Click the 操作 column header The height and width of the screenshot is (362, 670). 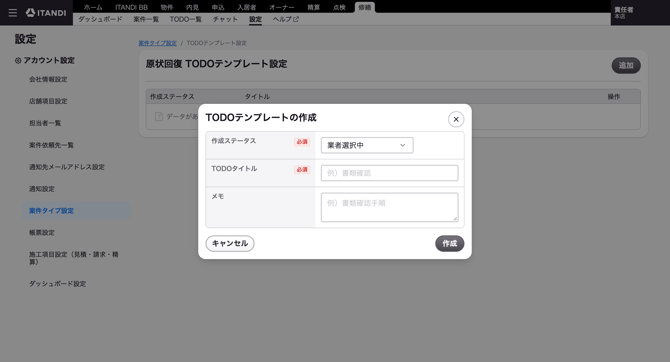(614, 97)
